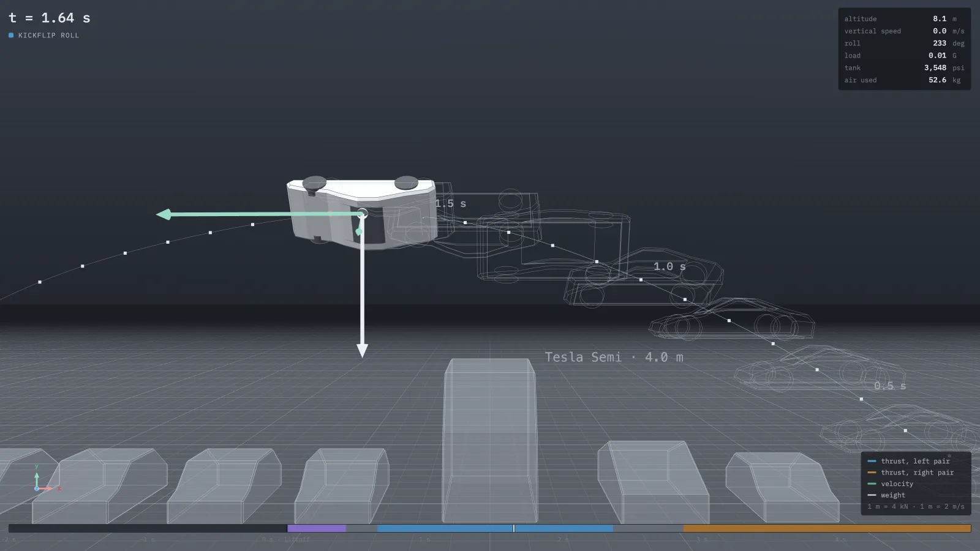Click the 'weight' legend label

[893, 495]
